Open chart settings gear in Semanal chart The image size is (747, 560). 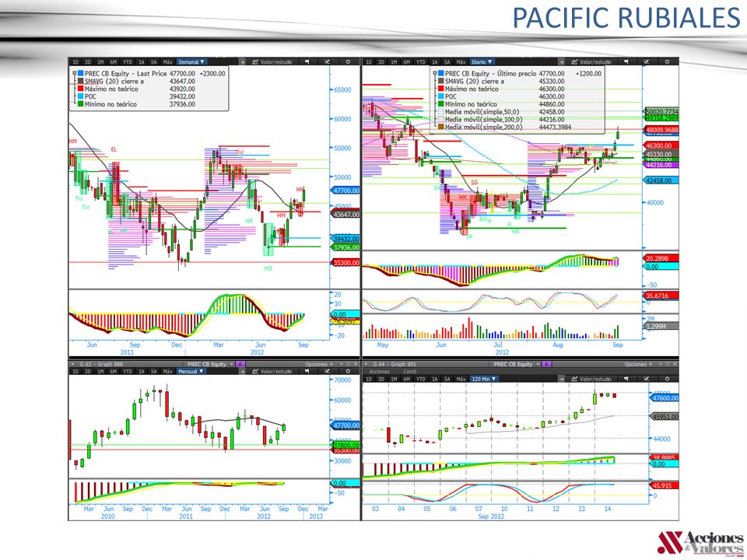pos(349,62)
